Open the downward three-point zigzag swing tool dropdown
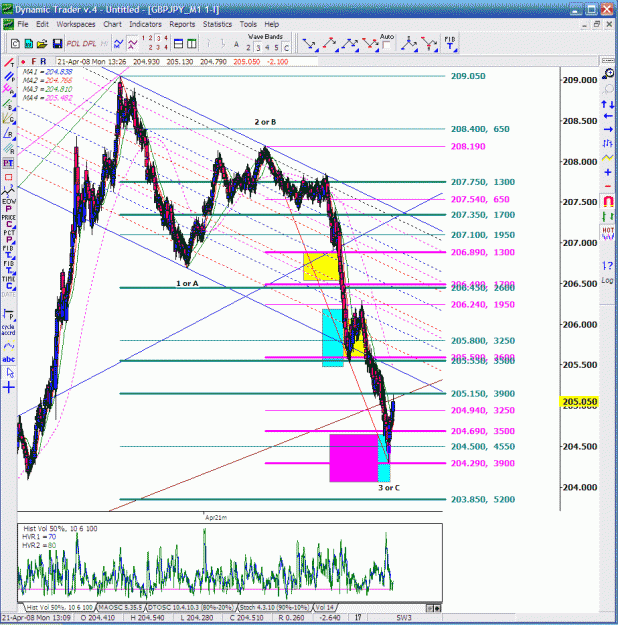618x625 pixels. 370,44
